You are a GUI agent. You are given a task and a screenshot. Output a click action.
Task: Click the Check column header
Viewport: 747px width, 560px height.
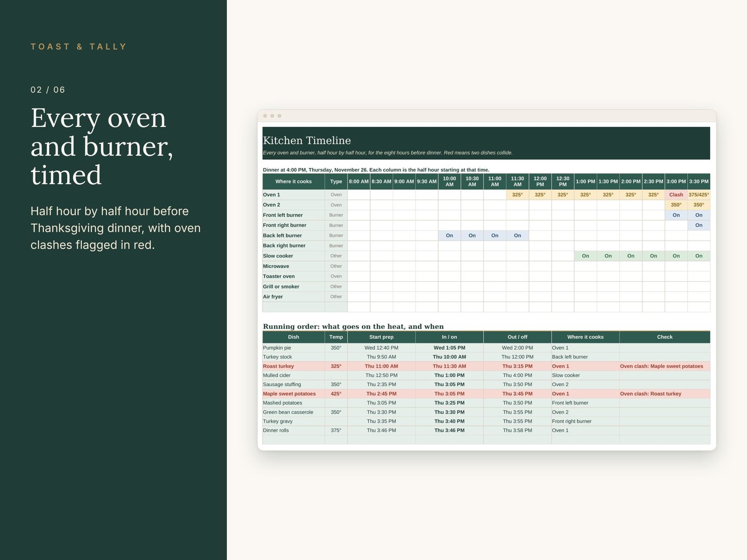(x=665, y=337)
